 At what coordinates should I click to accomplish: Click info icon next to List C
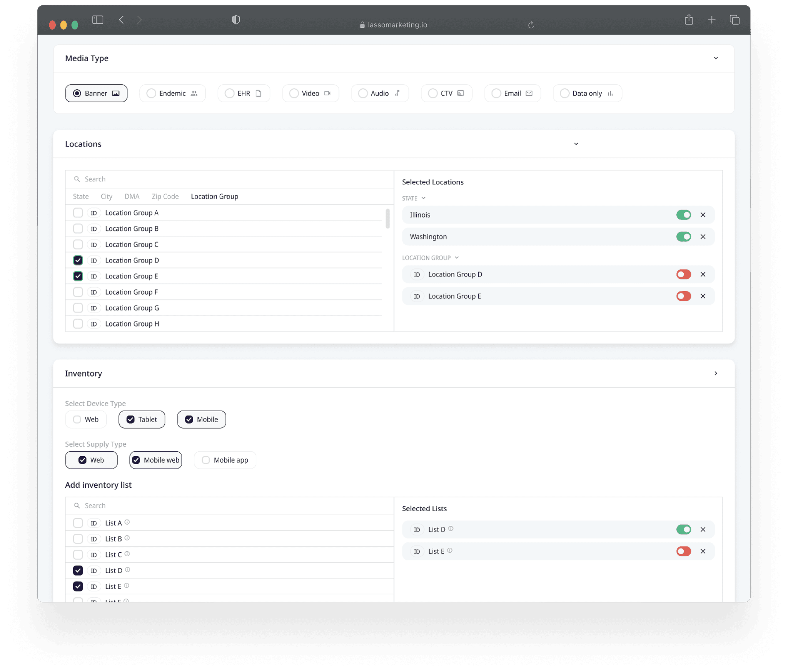[x=127, y=554]
